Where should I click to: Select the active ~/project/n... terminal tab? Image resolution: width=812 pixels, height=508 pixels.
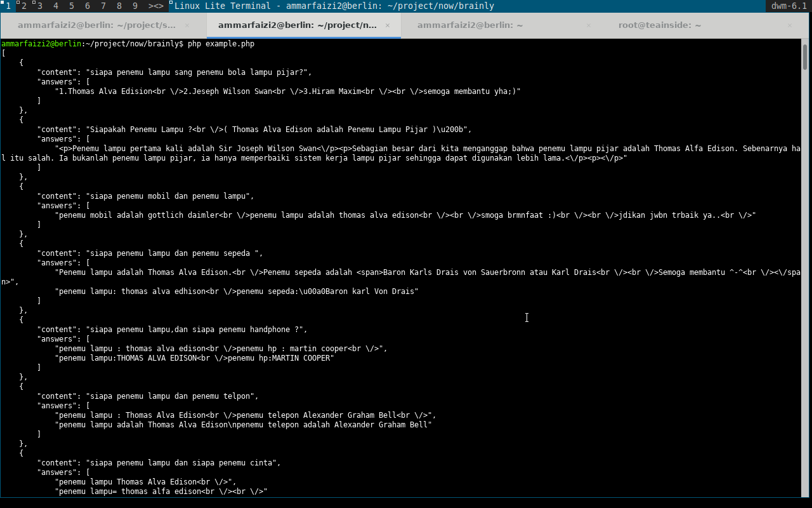click(x=298, y=25)
